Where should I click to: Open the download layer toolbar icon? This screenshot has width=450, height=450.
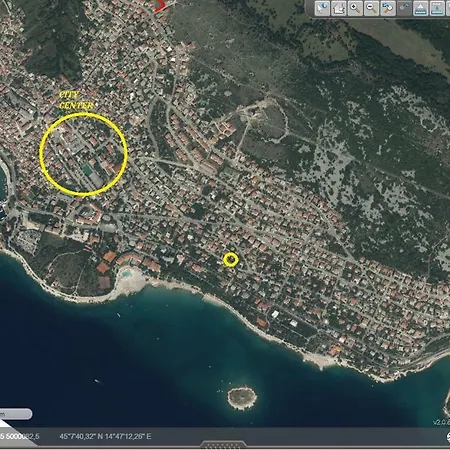pyautogui.click(x=437, y=8)
